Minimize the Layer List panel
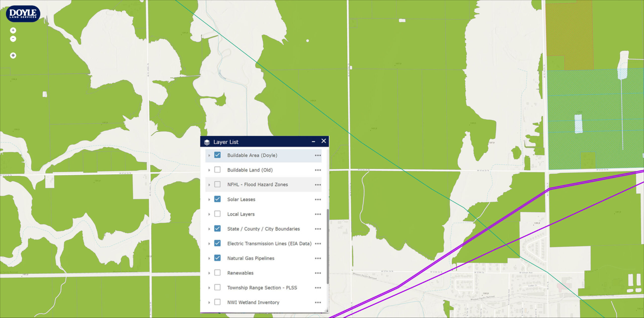The image size is (644, 318). (313, 142)
